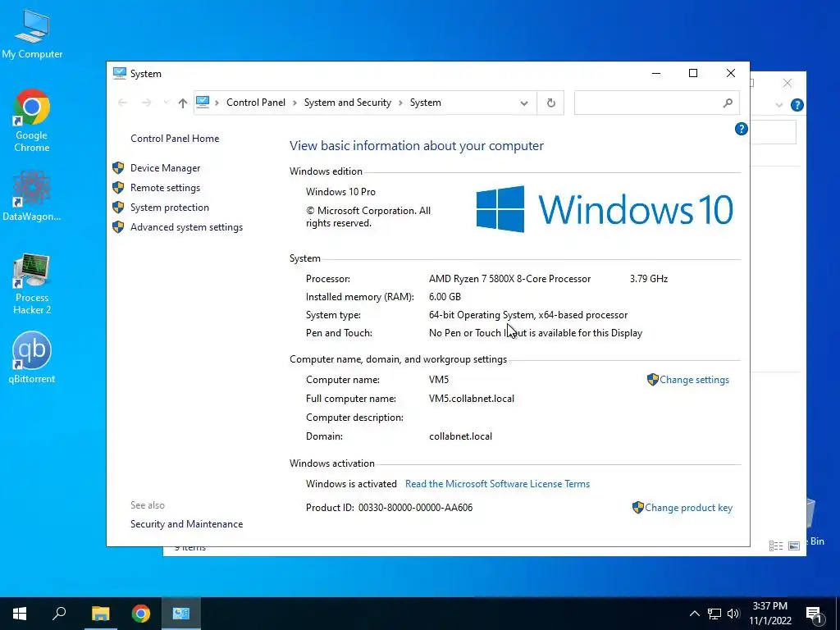Switch background window to large icons view
This screenshot has width=840, height=630.
794,546
